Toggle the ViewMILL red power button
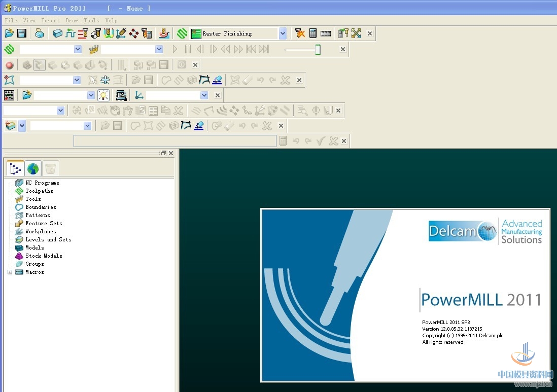 [x=10, y=65]
